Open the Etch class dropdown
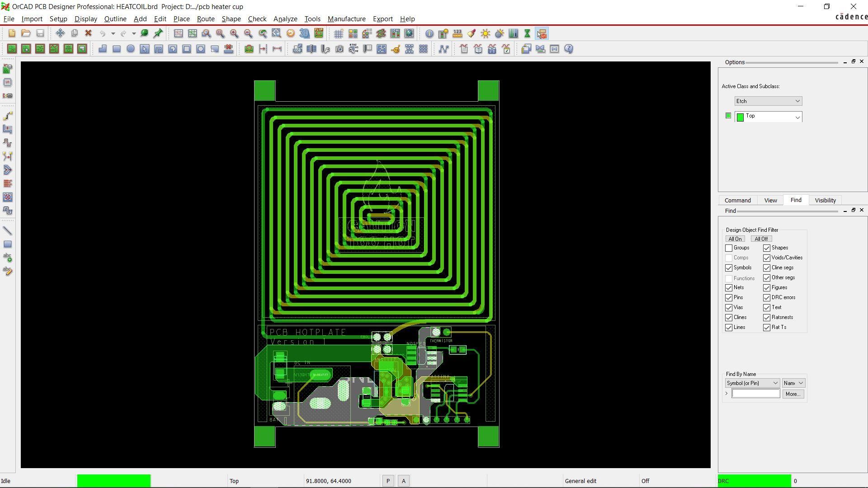Image resolution: width=868 pixels, height=488 pixels. pyautogui.click(x=797, y=101)
